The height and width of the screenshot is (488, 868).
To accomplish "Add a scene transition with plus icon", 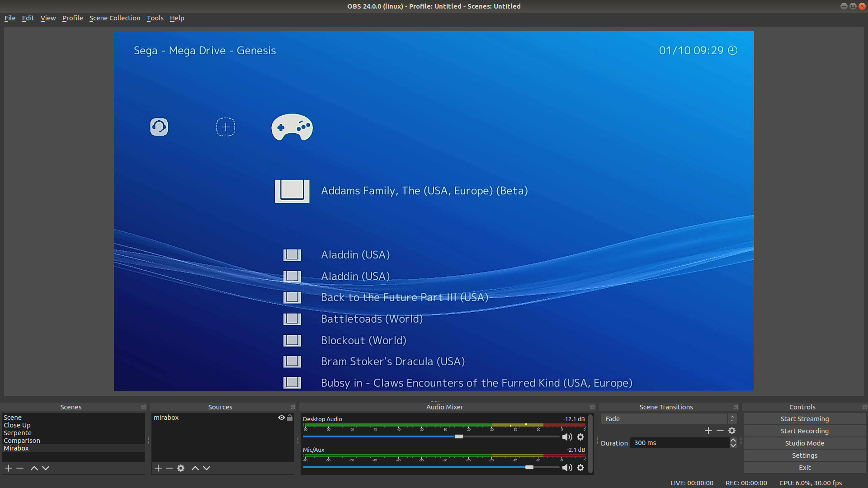I will [x=708, y=431].
